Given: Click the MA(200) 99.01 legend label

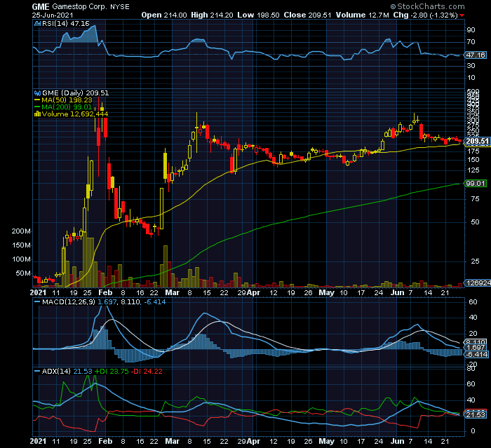Looking at the screenshot, I should click(x=67, y=107).
